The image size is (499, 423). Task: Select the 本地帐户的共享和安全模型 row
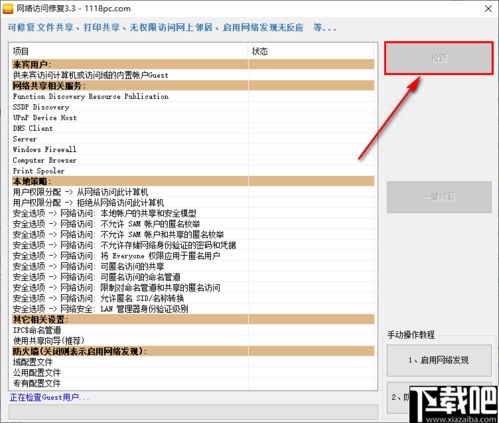[193, 213]
